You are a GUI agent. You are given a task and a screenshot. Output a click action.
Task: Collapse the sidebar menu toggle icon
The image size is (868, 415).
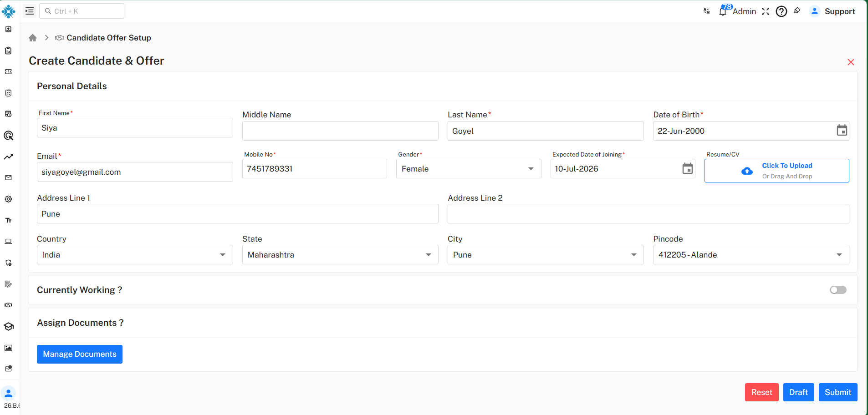point(30,11)
